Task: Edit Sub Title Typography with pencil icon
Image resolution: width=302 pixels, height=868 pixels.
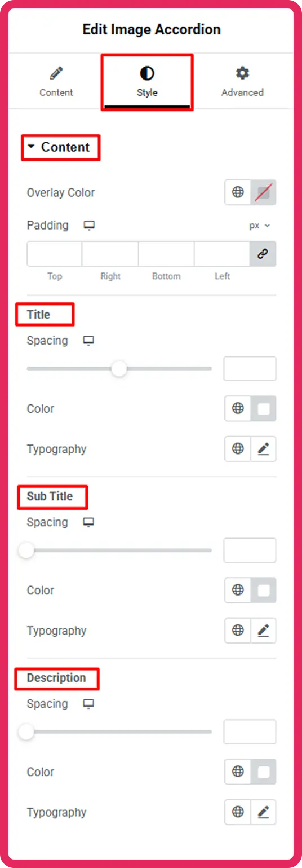Action: pos(263,631)
